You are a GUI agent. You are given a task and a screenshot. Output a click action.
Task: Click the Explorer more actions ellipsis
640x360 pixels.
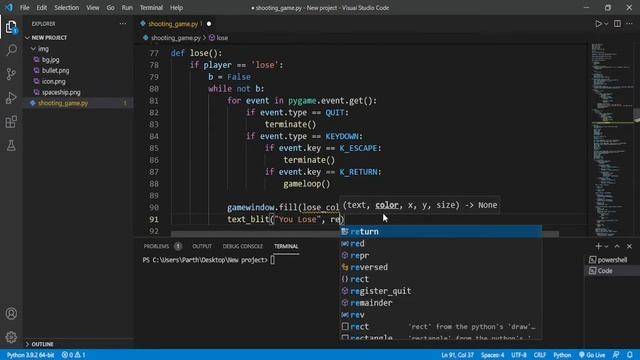(x=123, y=24)
